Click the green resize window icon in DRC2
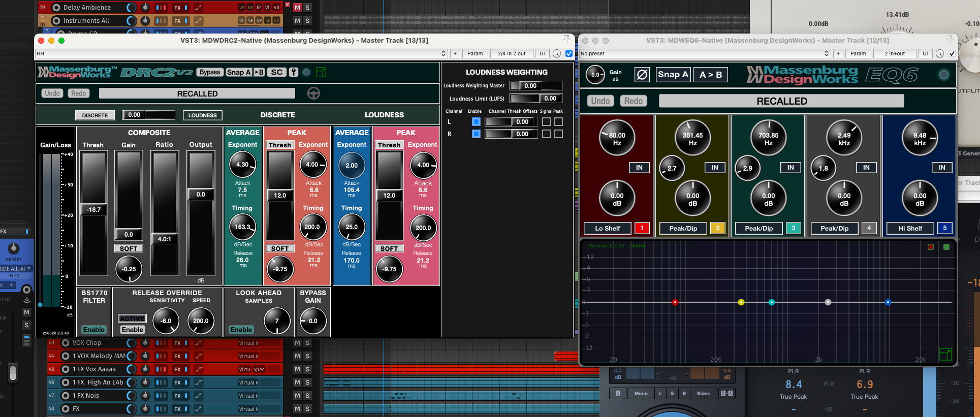Image resolution: width=980 pixels, height=417 pixels. click(321, 72)
